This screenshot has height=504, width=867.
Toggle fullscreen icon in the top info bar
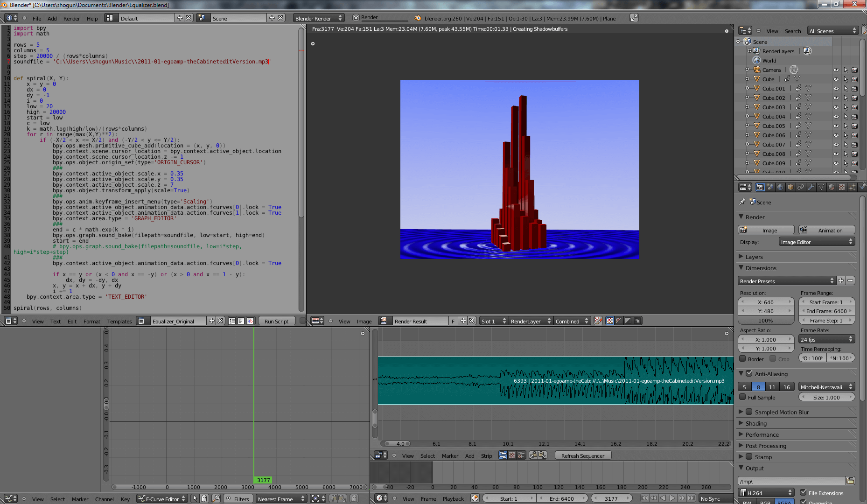pos(634,18)
